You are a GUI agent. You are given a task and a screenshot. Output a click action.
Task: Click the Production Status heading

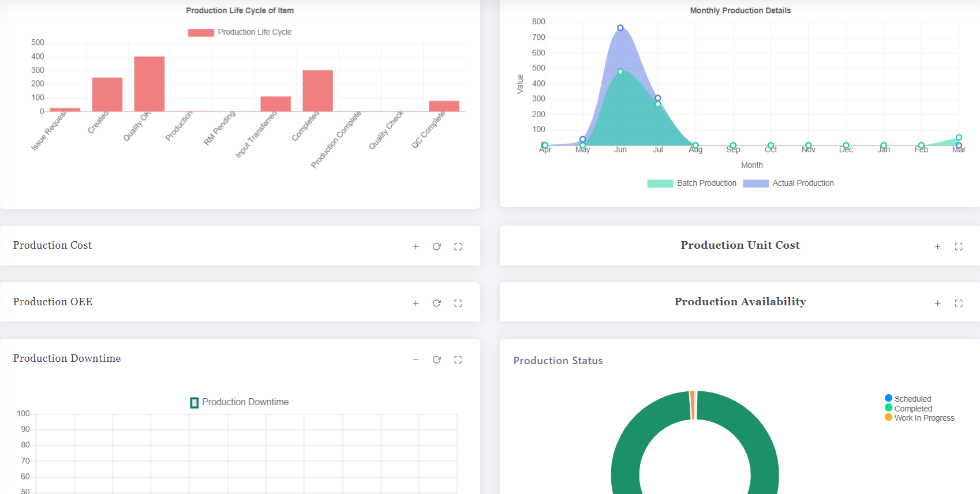tap(558, 361)
